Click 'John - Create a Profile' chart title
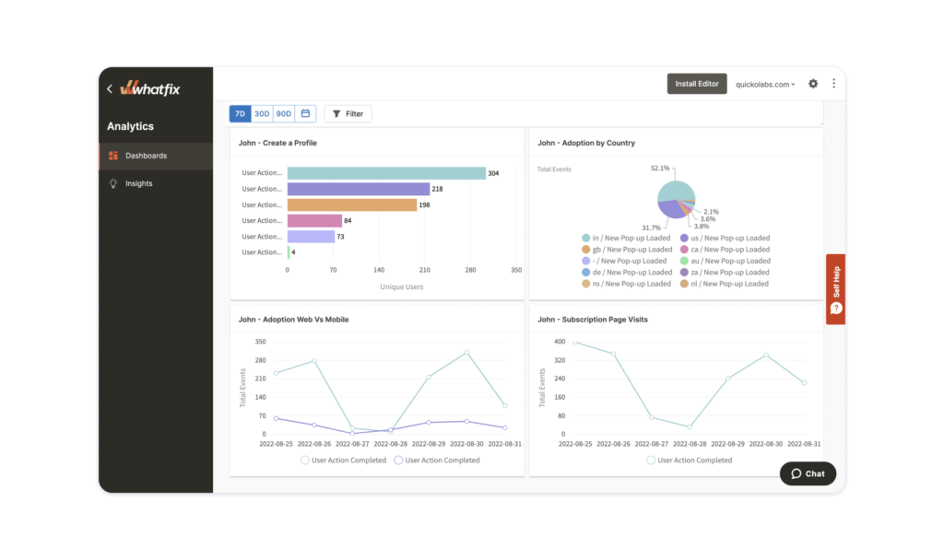Viewport: 944px width, 560px height. [x=277, y=143]
